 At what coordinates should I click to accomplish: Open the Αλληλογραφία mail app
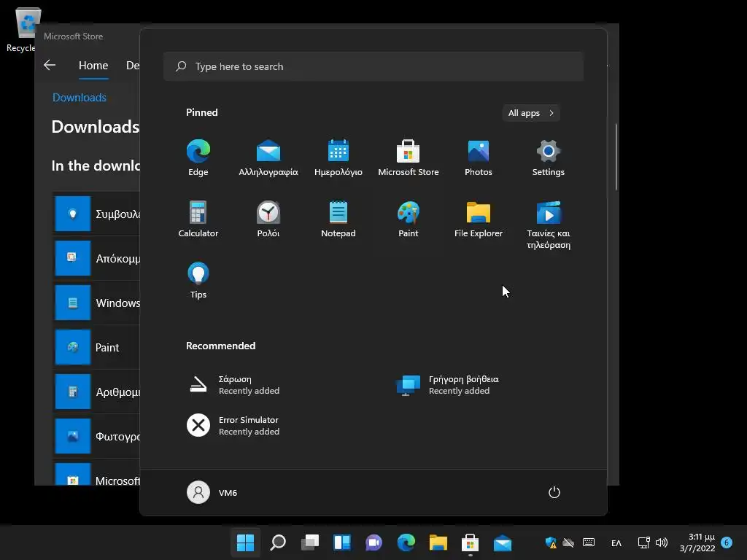[268, 158]
